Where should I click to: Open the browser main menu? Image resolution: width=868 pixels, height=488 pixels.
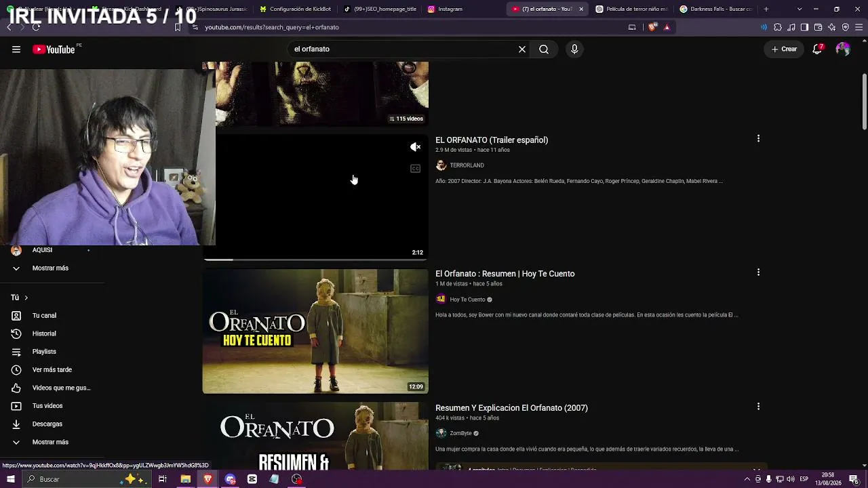tap(859, 27)
